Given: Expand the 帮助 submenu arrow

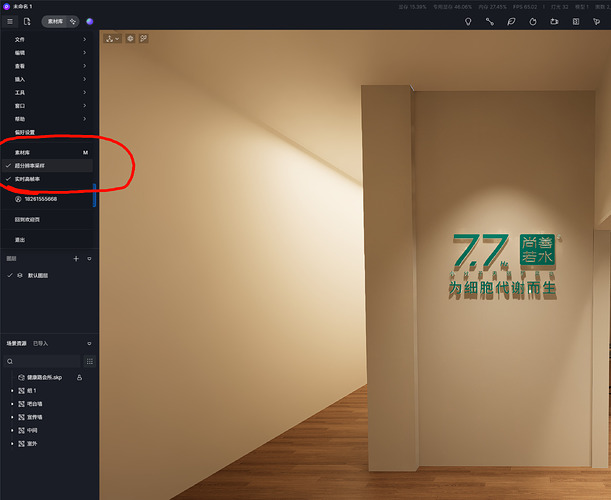Looking at the screenshot, I should point(85,119).
